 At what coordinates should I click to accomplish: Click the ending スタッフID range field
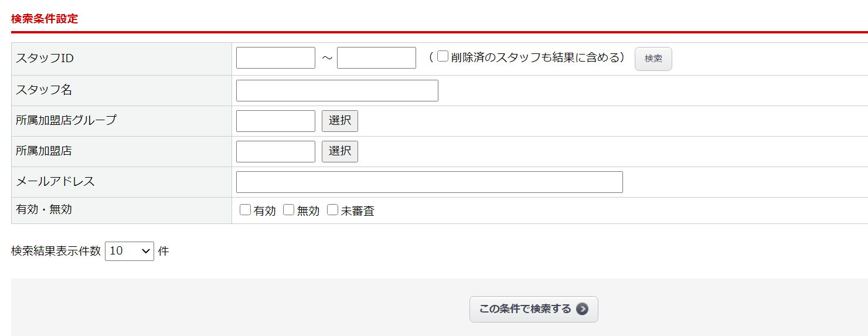point(376,58)
